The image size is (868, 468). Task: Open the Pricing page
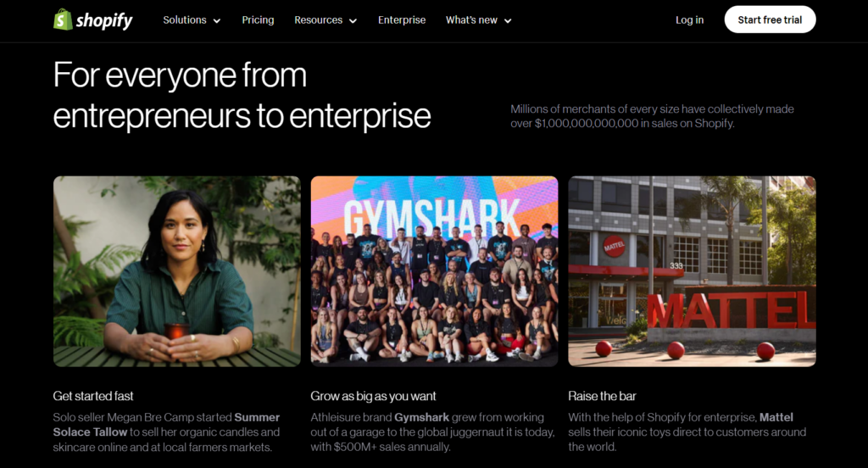click(258, 20)
